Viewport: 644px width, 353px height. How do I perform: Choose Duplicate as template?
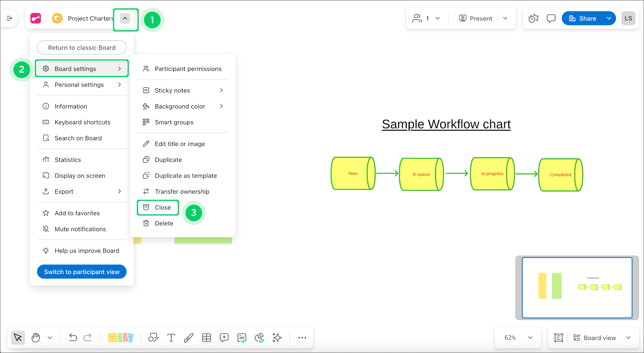[185, 176]
